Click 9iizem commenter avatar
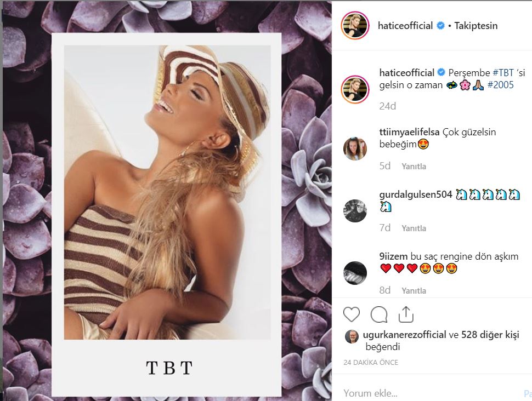The height and width of the screenshot is (401, 532). click(x=355, y=273)
